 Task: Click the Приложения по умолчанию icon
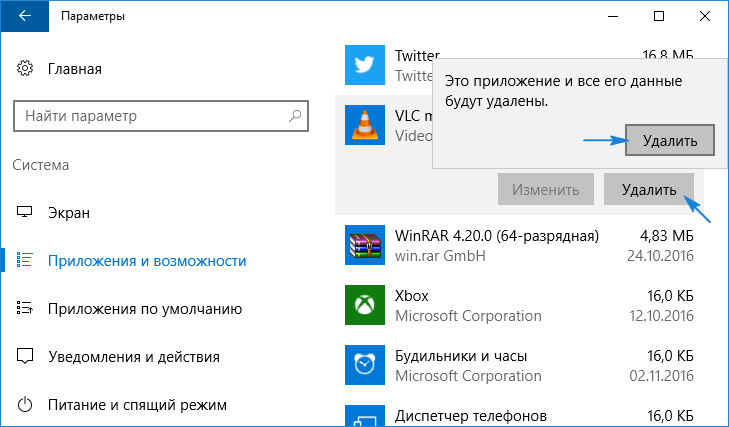click(25, 308)
